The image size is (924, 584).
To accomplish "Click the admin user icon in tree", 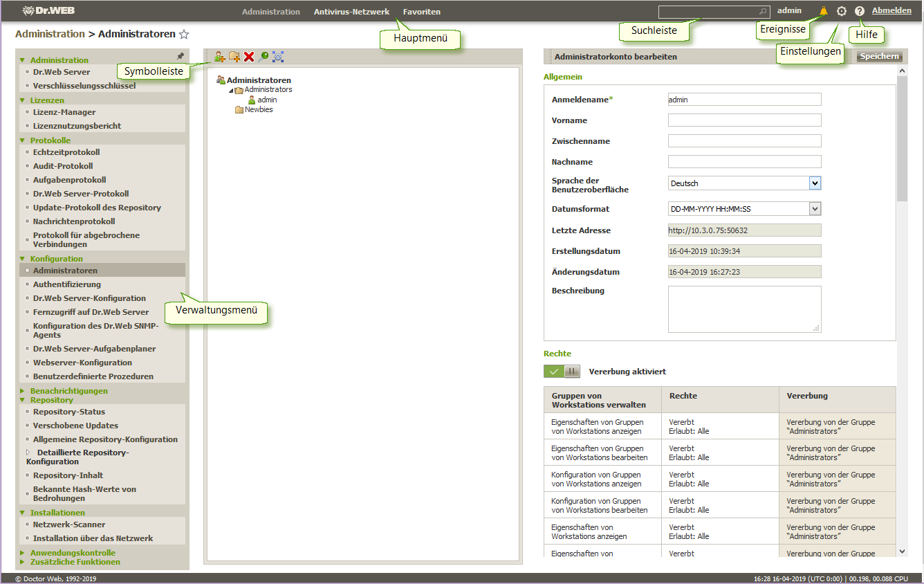I will pos(252,100).
